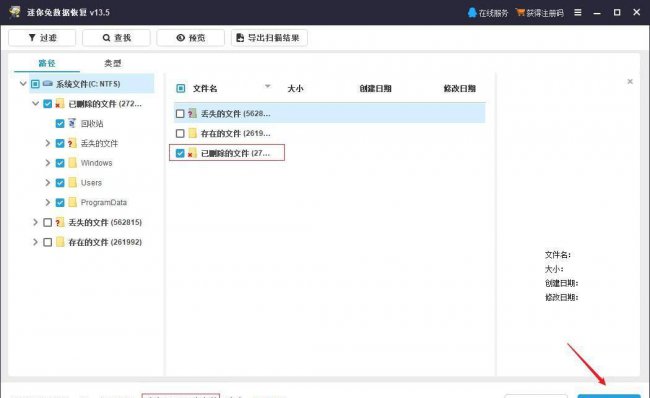Uncheck the Users folder checkbox
This screenshot has height=398, width=650.
tap(60, 183)
